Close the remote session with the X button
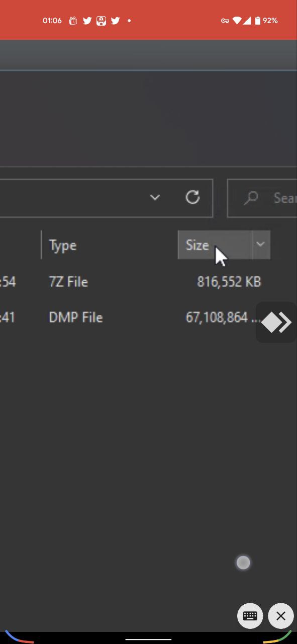This screenshot has width=297, height=644. (281, 616)
